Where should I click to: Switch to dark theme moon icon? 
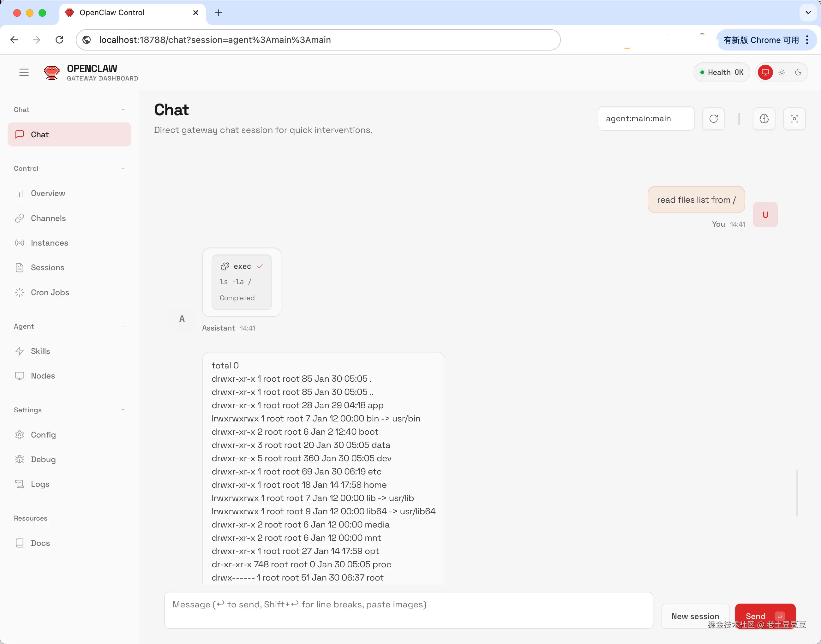tap(798, 72)
